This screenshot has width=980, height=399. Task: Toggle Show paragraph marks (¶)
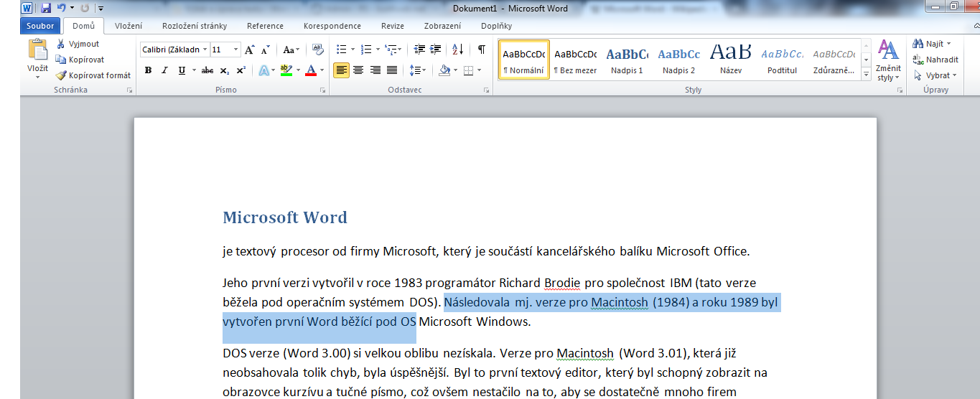click(x=482, y=50)
